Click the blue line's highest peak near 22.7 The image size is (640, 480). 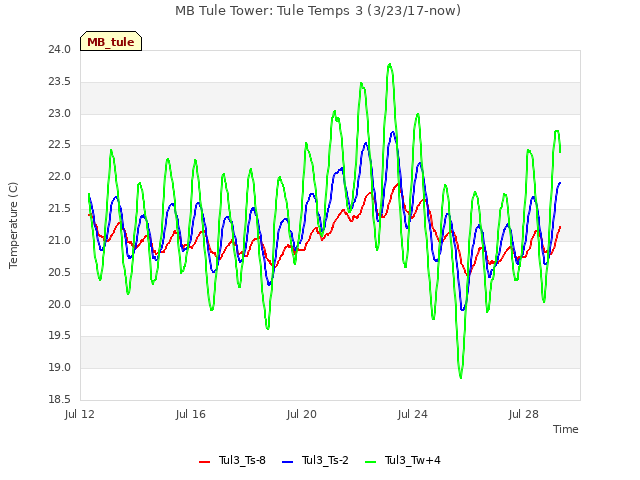393,132
